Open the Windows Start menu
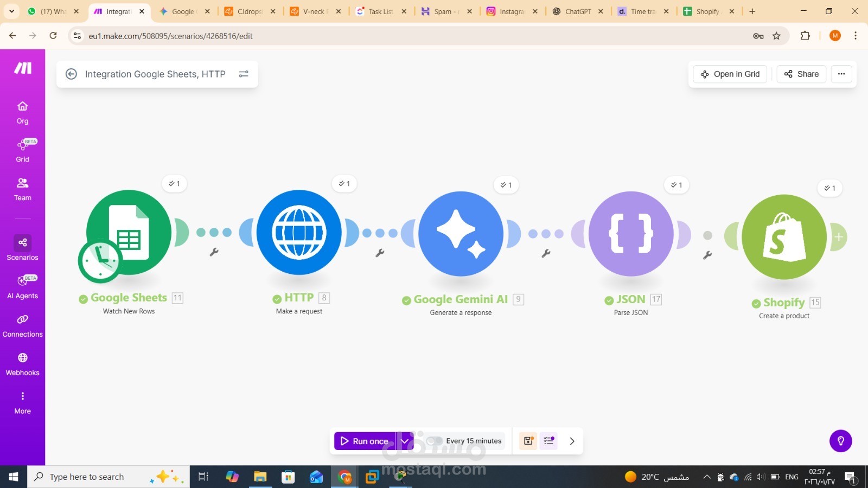This screenshot has width=868, height=488. click(x=14, y=477)
